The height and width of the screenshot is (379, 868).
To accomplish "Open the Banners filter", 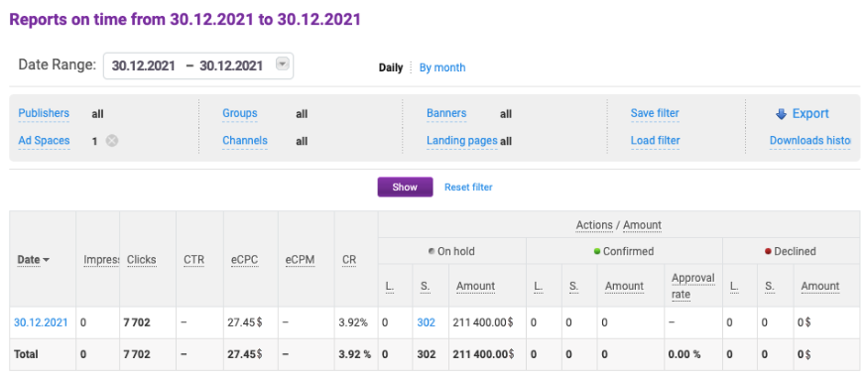I will pyautogui.click(x=446, y=113).
